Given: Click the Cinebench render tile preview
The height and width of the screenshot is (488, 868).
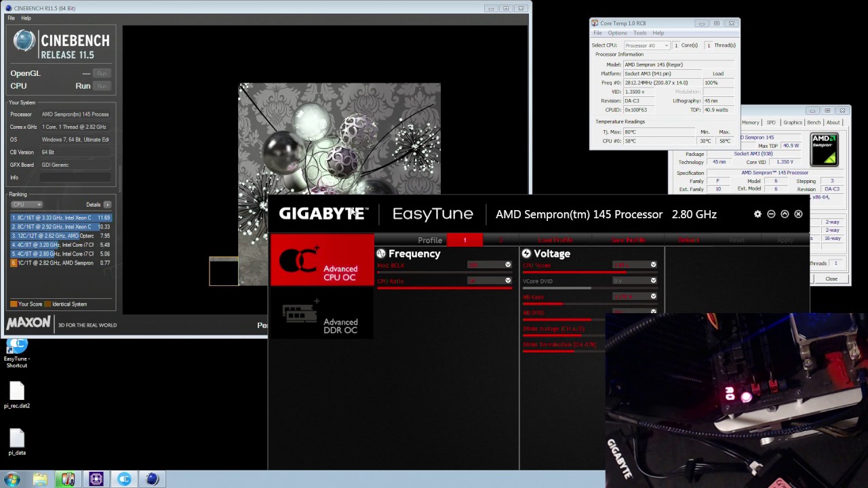Looking at the screenshot, I should (x=224, y=271).
